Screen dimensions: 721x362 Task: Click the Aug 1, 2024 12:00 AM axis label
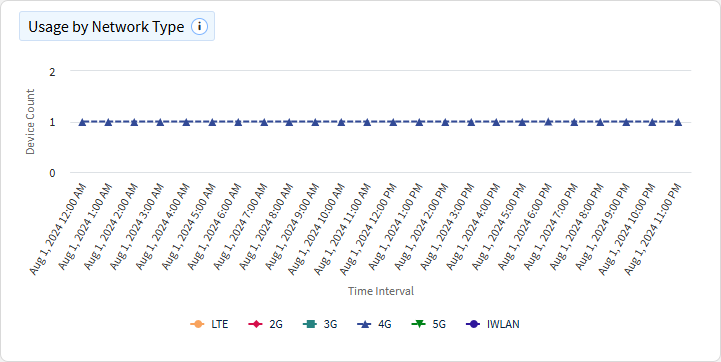(x=57, y=229)
